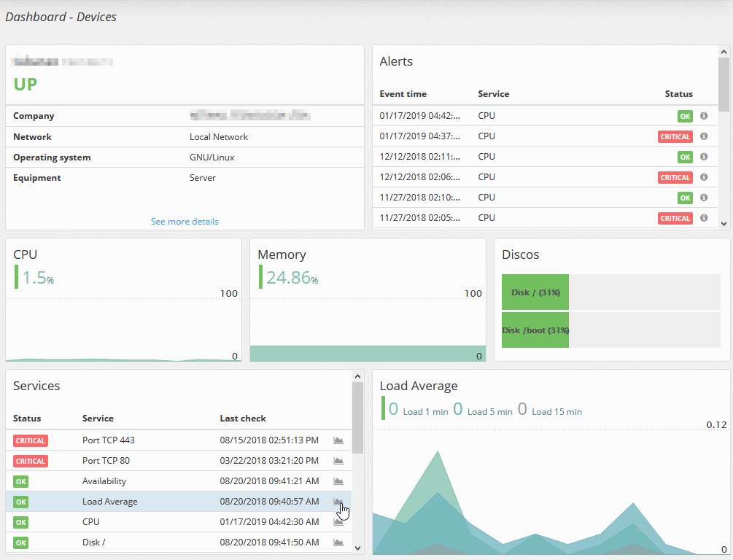Click the Server equipment value

tap(203, 178)
